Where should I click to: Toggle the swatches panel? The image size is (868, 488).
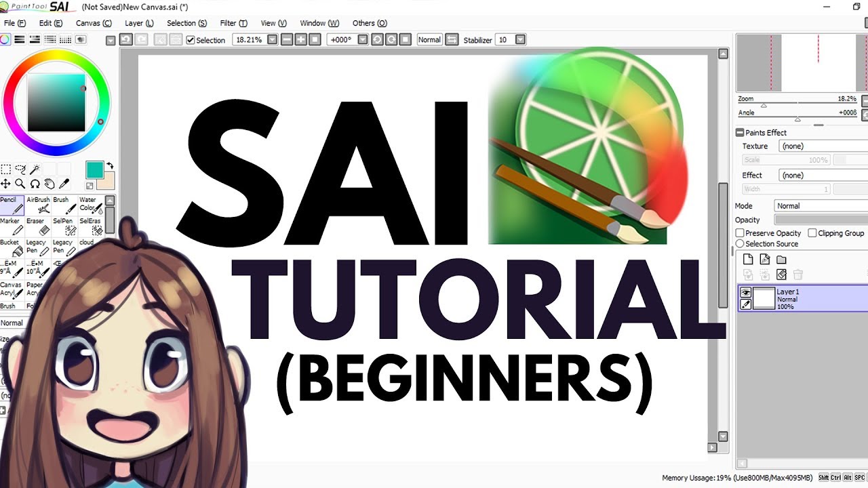[66, 40]
